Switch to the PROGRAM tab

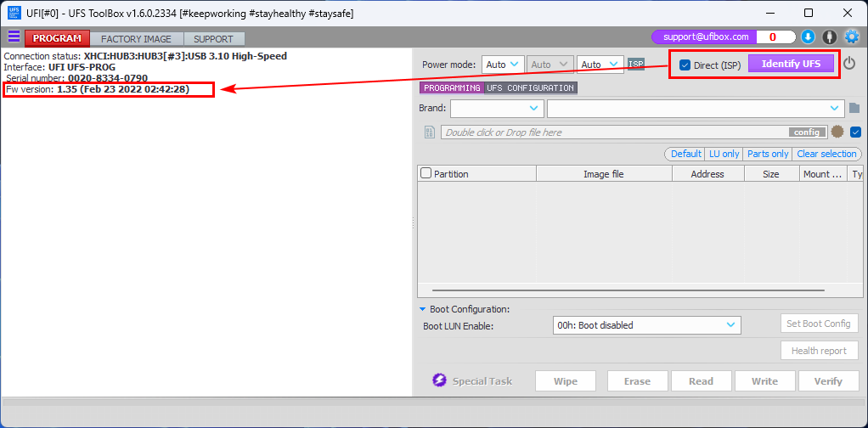(x=57, y=39)
